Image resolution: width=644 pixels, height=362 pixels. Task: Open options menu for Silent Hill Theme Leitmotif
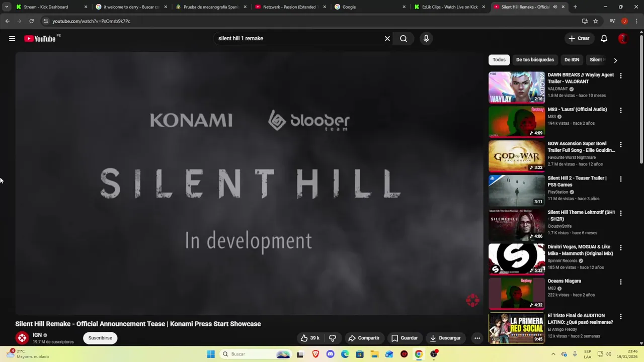click(x=621, y=213)
